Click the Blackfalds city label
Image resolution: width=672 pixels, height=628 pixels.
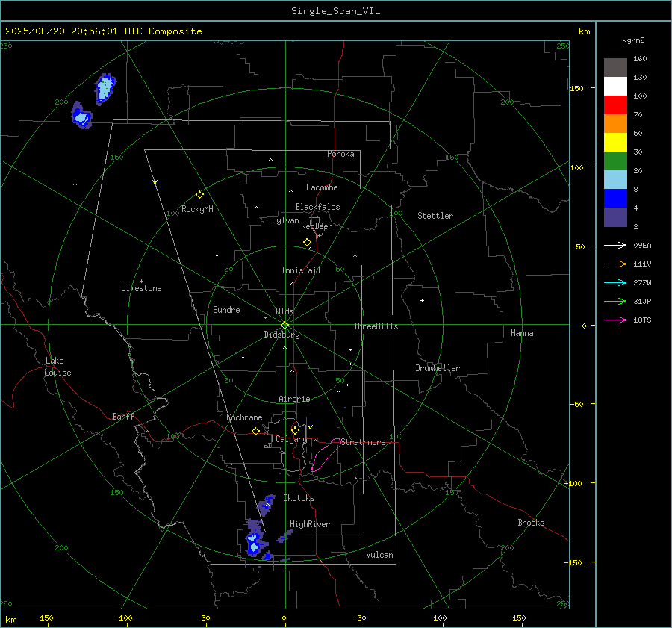[x=317, y=207]
